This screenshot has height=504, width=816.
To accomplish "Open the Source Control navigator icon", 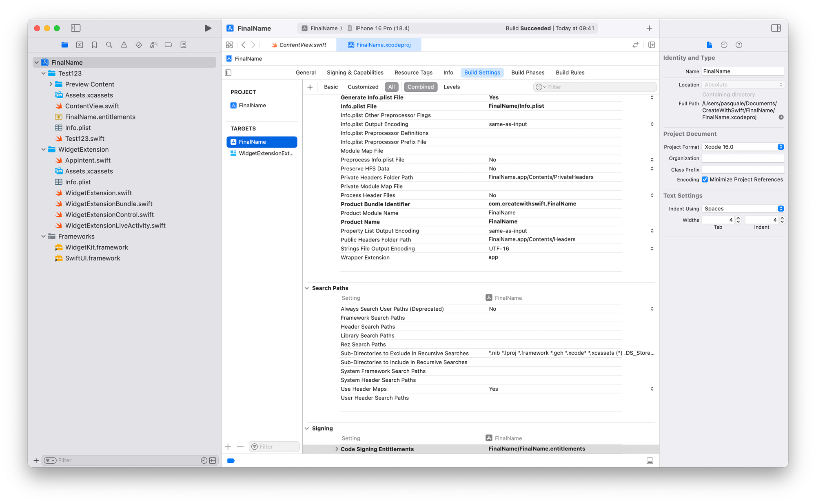I will pos(80,45).
